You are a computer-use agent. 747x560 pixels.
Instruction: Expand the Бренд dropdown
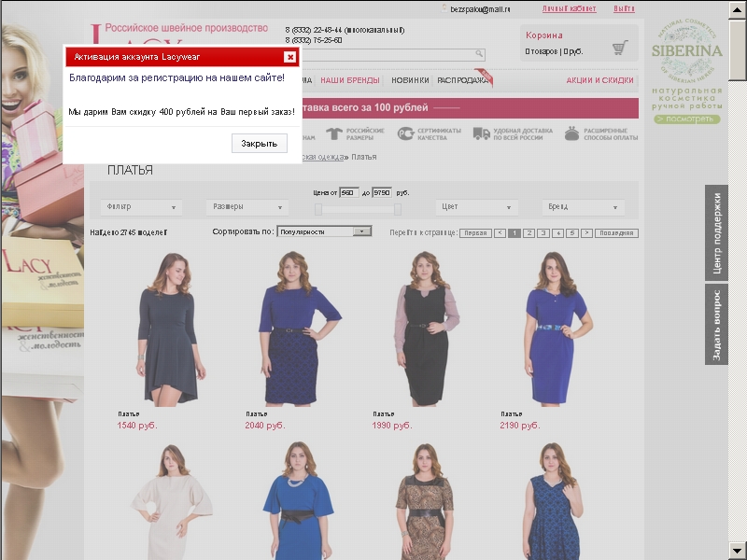pos(583,207)
